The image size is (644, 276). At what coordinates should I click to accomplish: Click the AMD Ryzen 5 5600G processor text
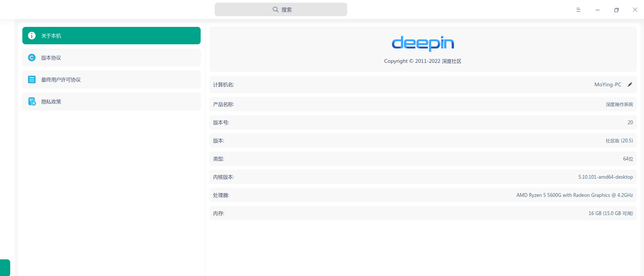575,195
